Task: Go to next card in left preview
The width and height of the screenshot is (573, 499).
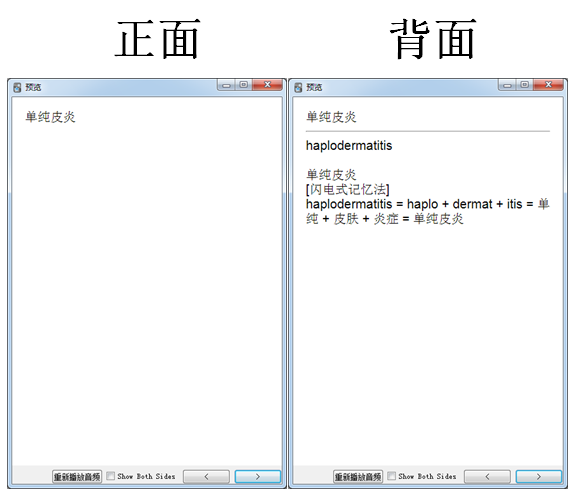Action: point(258,477)
